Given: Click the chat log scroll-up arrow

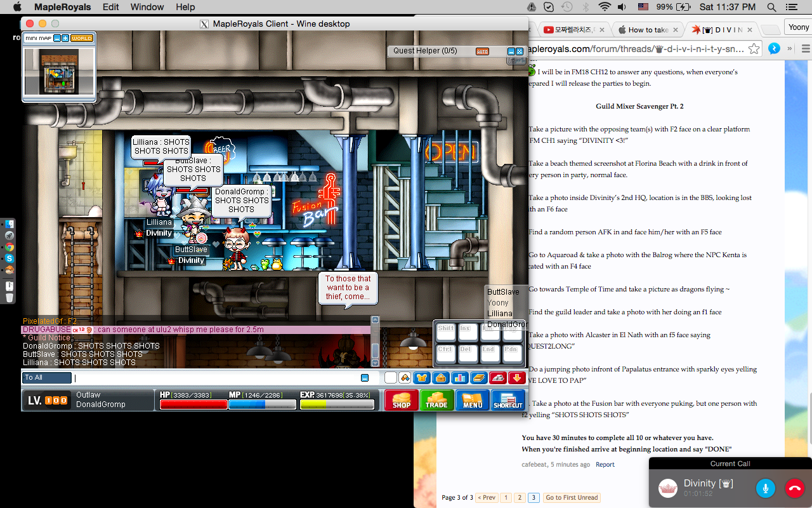Looking at the screenshot, I should [x=375, y=320].
